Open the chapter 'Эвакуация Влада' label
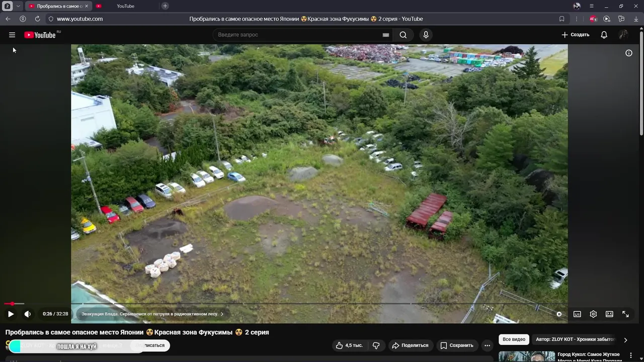 point(152,314)
